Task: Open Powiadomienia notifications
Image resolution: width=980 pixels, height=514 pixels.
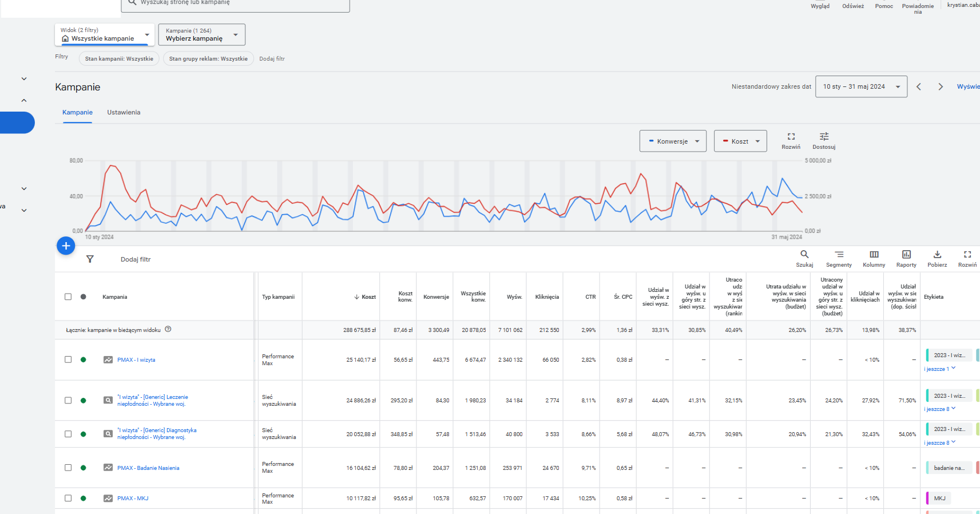Action: point(918,8)
